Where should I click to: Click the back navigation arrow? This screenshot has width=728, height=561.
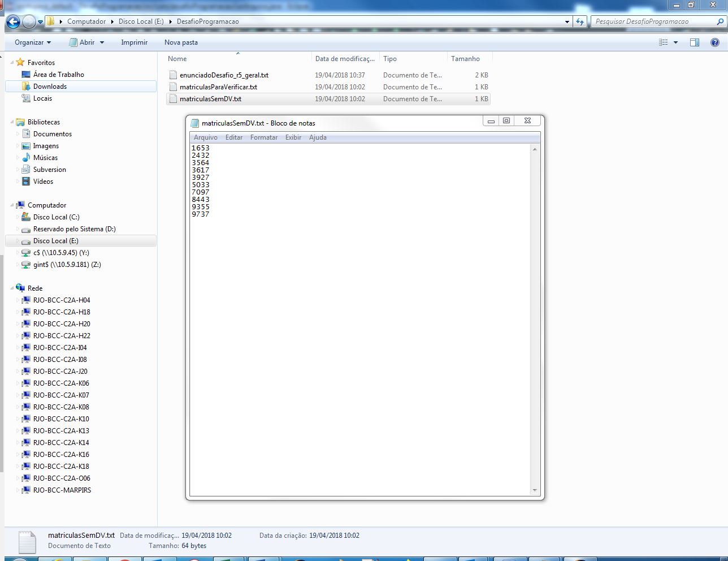(x=12, y=21)
